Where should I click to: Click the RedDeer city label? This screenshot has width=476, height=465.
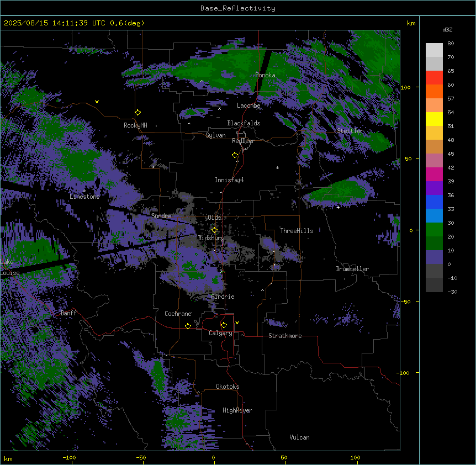point(243,141)
